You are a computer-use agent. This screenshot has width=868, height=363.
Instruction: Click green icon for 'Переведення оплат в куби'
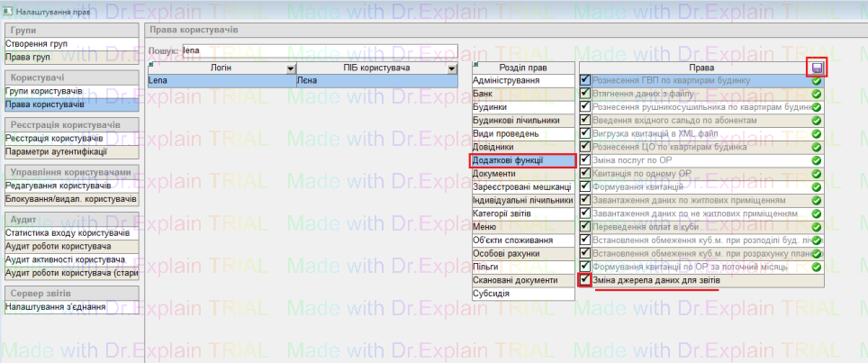click(817, 227)
